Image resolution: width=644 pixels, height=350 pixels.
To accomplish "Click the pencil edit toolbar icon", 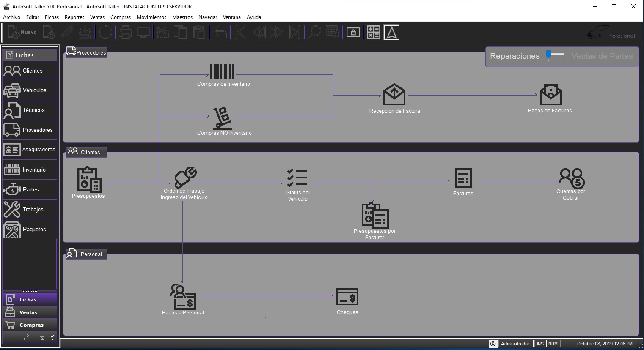I will tap(67, 32).
